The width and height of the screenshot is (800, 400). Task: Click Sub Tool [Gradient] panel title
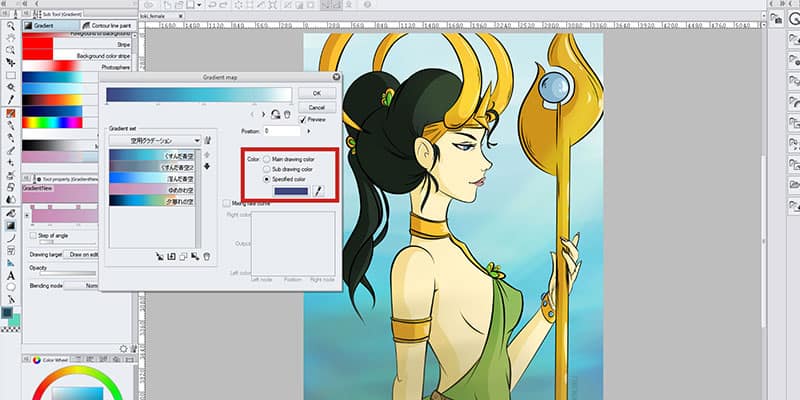tap(63, 14)
